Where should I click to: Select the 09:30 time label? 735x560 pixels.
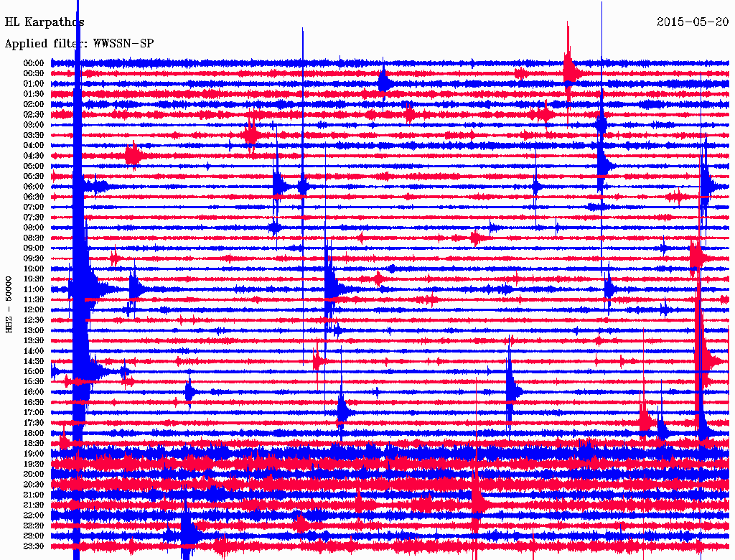pos(34,258)
